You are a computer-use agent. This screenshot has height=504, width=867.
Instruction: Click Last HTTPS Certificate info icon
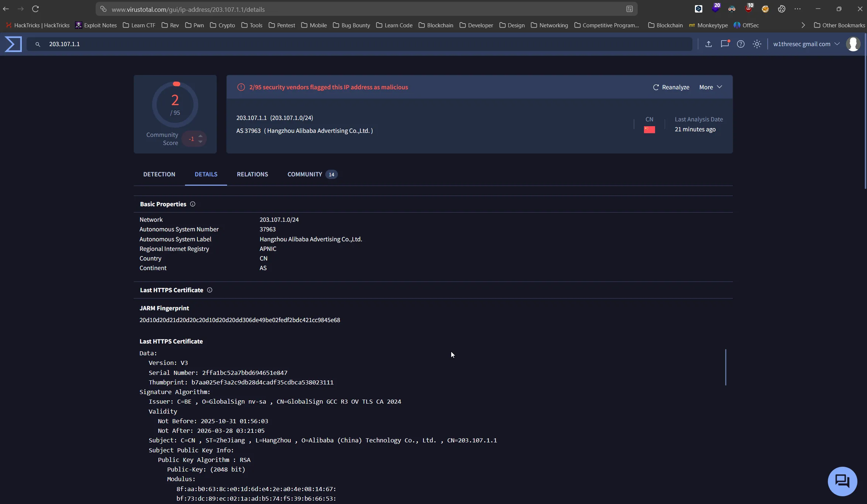[x=209, y=290]
